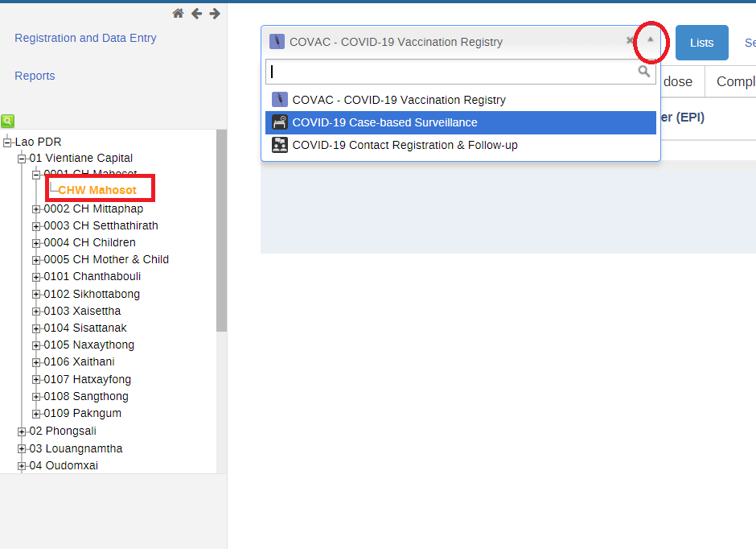
Task: Click the Contact Registration people icon
Action: click(x=280, y=145)
